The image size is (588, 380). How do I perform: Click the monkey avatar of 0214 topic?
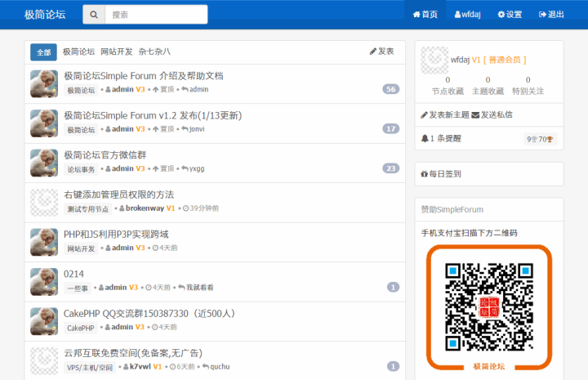[44, 282]
